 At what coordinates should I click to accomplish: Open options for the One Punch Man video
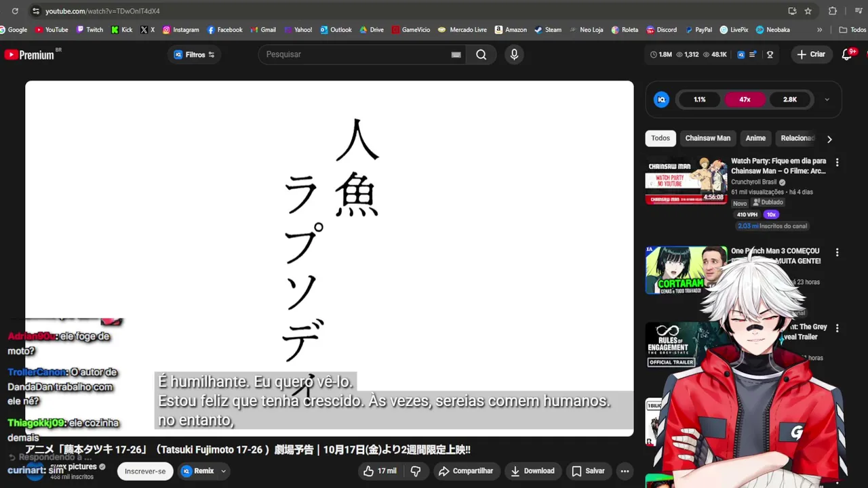[x=837, y=252]
